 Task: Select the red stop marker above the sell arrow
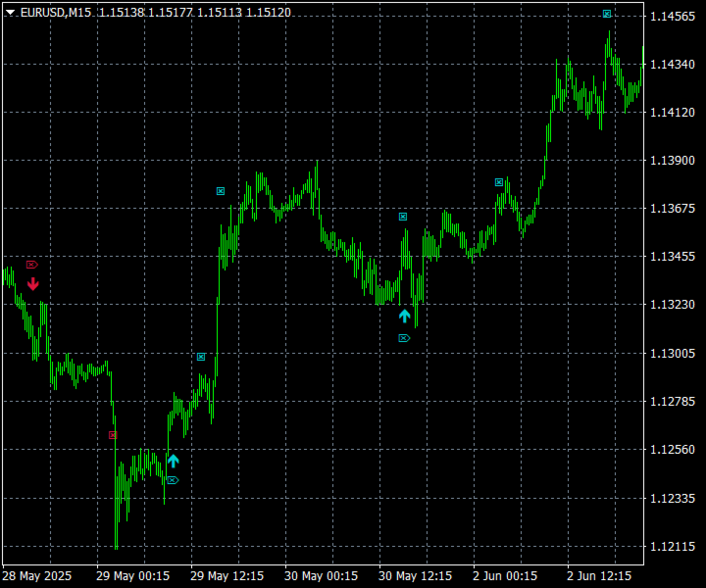tap(32, 265)
